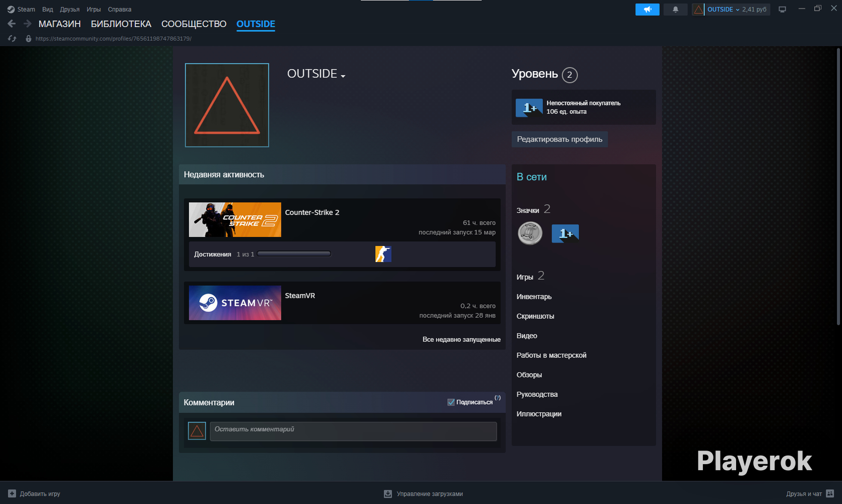Open the large triangle profile avatar
The height and width of the screenshot is (504, 842).
227,105
